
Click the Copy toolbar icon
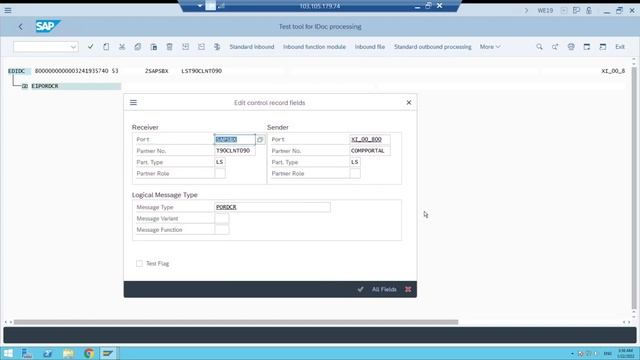coord(138,47)
